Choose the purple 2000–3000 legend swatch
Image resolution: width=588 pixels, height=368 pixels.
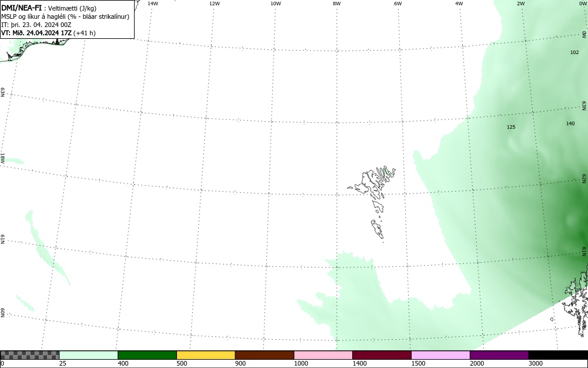pos(499,355)
